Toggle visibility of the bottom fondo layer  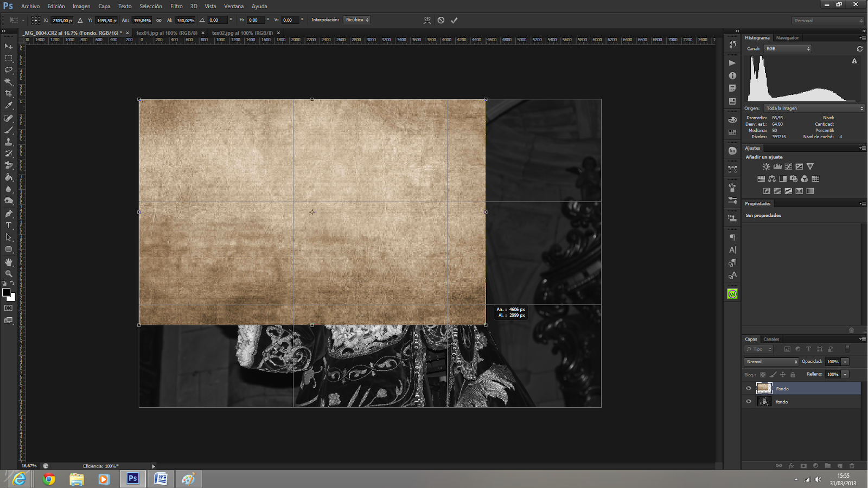[749, 402]
